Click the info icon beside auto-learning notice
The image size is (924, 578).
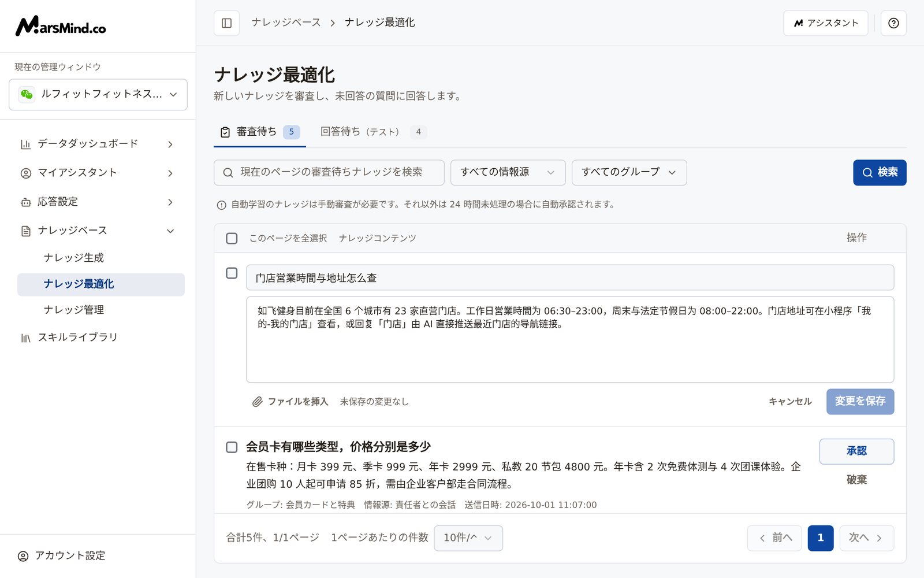(x=221, y=205)
